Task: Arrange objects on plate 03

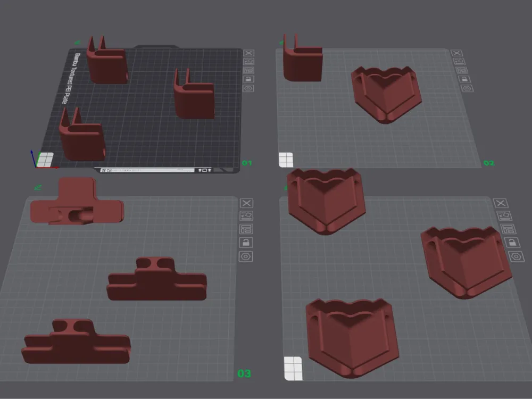Action: pos(246,229)
